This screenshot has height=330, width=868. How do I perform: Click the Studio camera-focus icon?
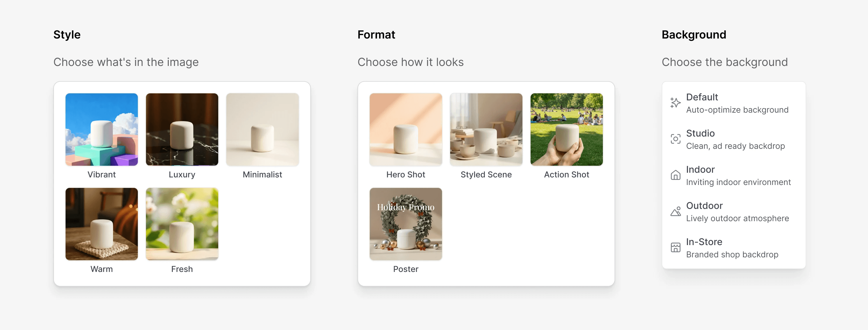pyautogui.click(x=675, y=139)
